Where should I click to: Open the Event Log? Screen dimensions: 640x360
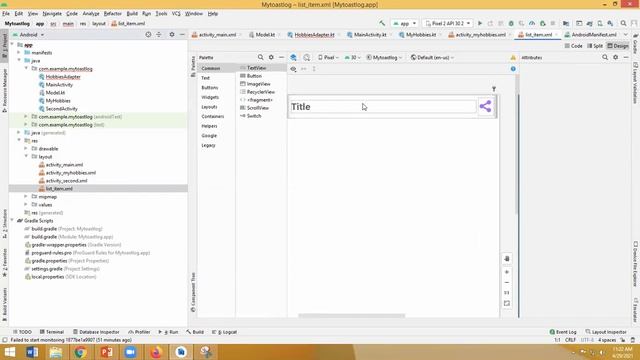pyautogui.click(x=563, y=332)
